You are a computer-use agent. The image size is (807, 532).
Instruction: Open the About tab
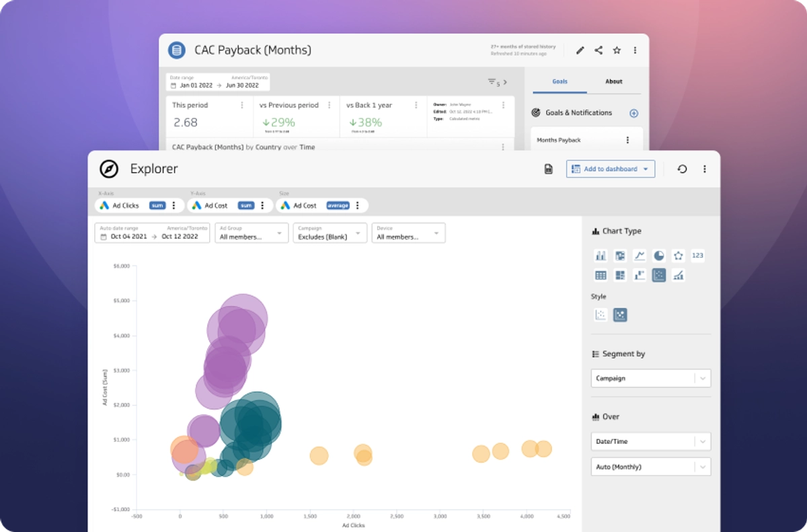tap(613, 81)
